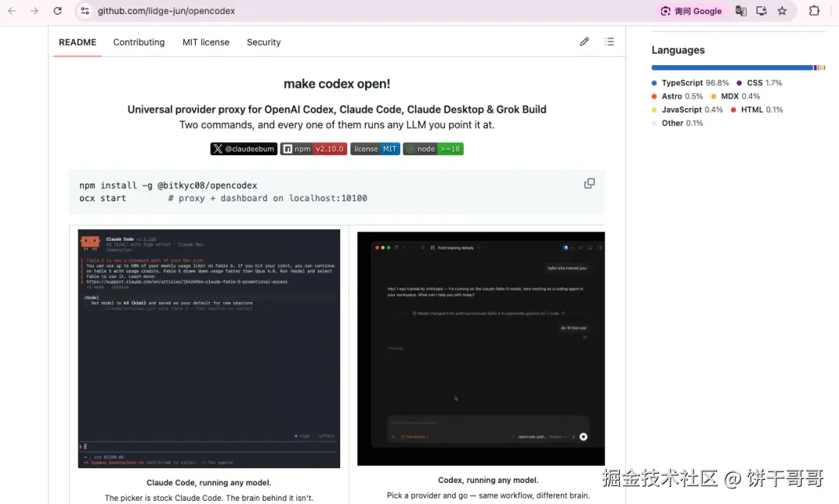Click the Languages sidebar heading

(x=678, y=50)
